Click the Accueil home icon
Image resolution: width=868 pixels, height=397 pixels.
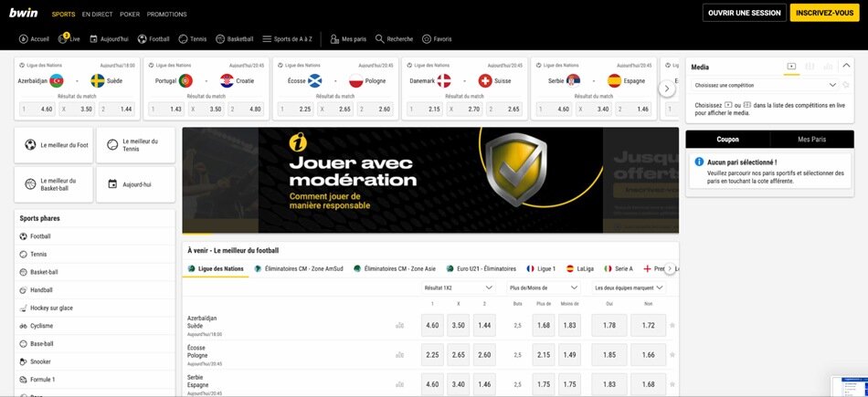tap(24, 39)
